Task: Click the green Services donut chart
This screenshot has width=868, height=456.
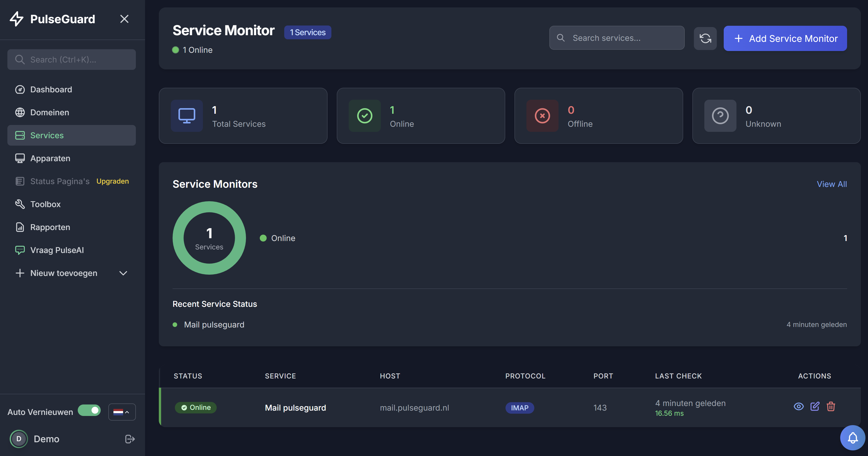Action: (x=209, y=238)
